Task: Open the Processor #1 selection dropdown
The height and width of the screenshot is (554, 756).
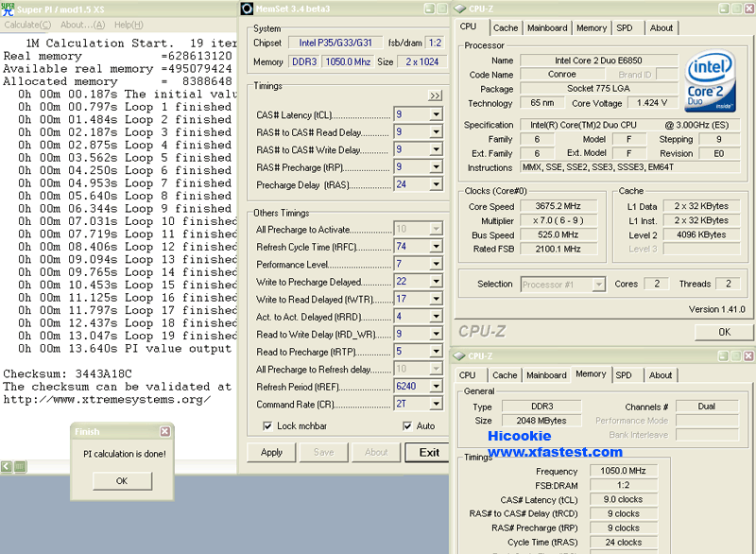Action: tap(598, 285)
